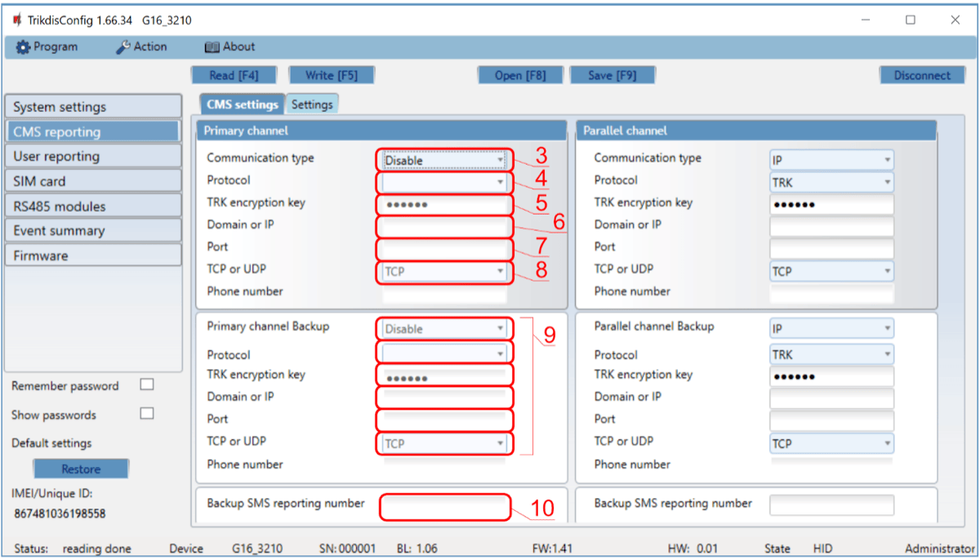Focus the primary Backup SMS reporting number field
980x560 pixels.
point(445,507)
